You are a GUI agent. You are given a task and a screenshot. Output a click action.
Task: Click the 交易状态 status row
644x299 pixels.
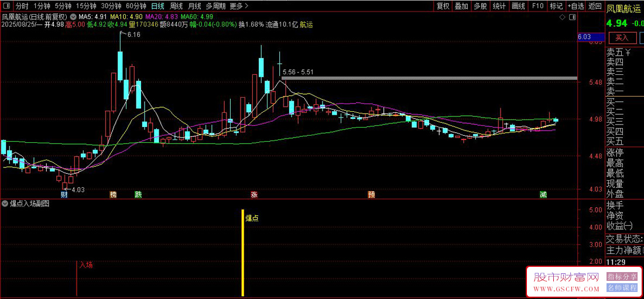coord(625,239)
